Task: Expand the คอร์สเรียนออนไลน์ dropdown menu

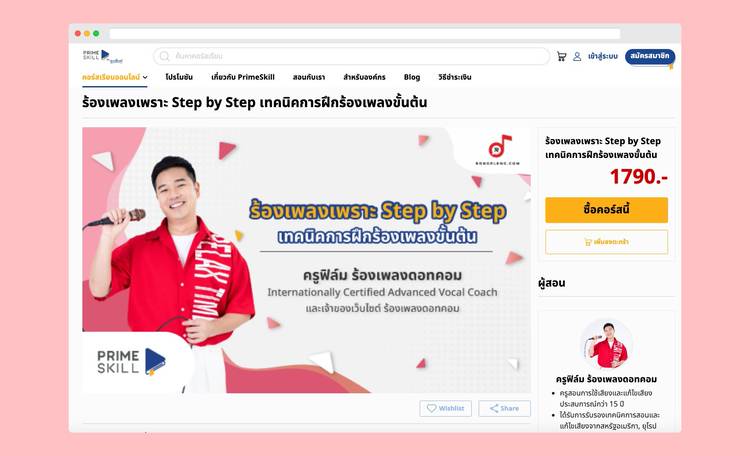Action: point(115,77)
